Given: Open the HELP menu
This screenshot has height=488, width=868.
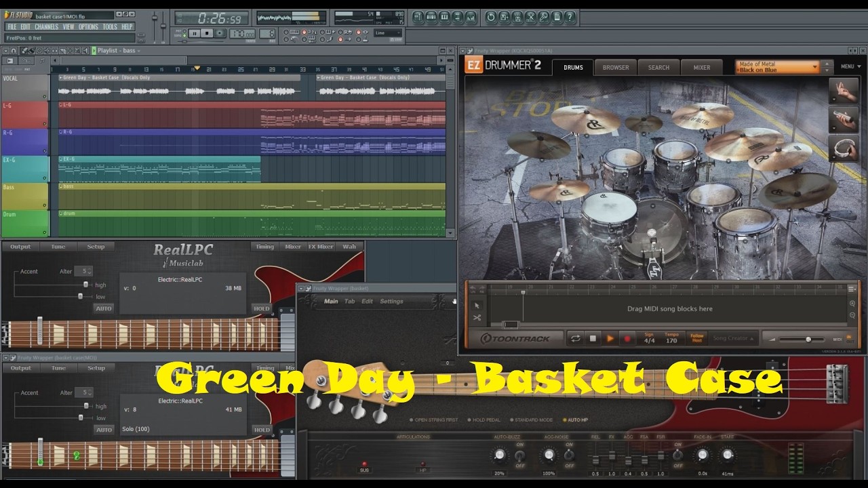Looking at the screenshot, I should (x=127, y=26).
